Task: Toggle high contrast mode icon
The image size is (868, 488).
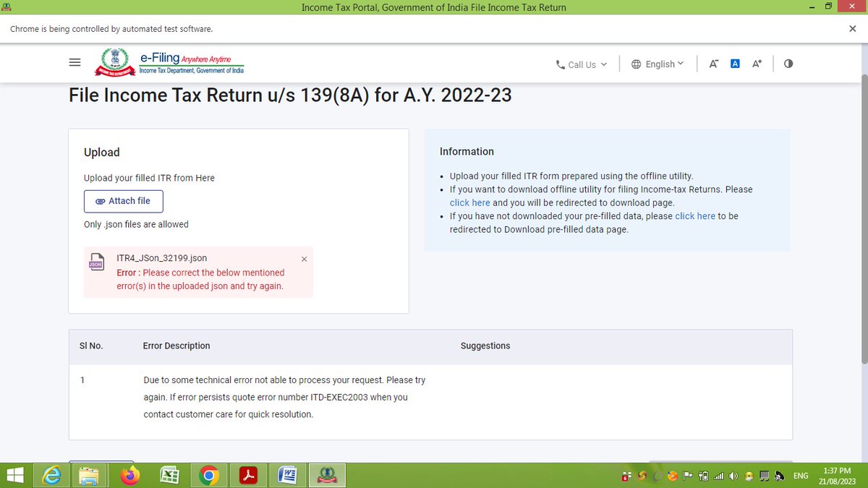Action: pos(788,64)
